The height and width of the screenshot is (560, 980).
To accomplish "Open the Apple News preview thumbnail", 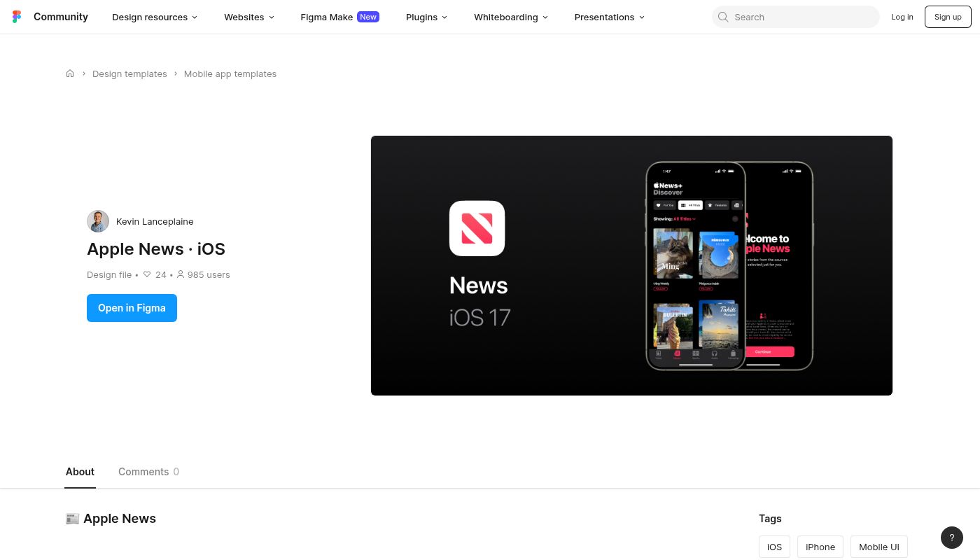I will (631, 265).
